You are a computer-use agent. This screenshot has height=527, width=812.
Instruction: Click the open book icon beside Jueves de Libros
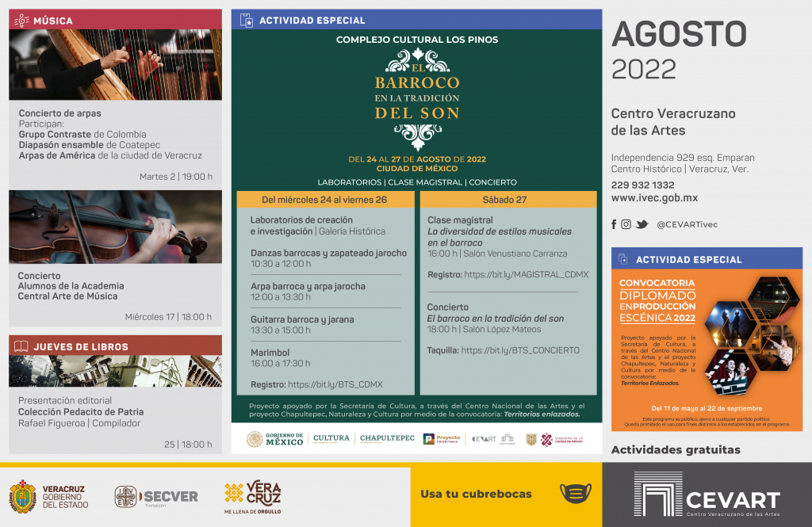(x=21, y=346)
